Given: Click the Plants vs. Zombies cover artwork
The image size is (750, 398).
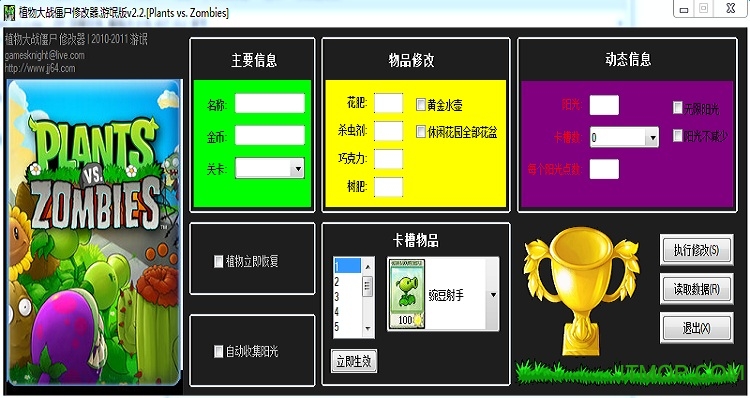Looking at the screenshot, I should point(94,232).
